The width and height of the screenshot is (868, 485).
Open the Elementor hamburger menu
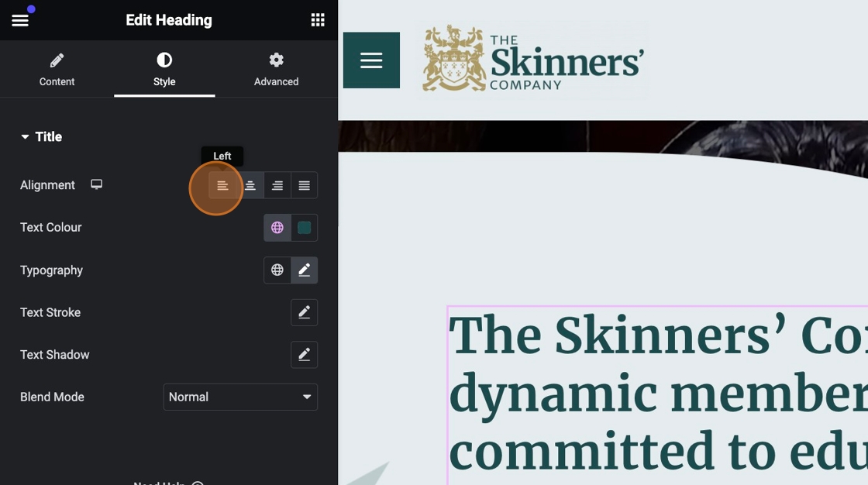point(20,20)
